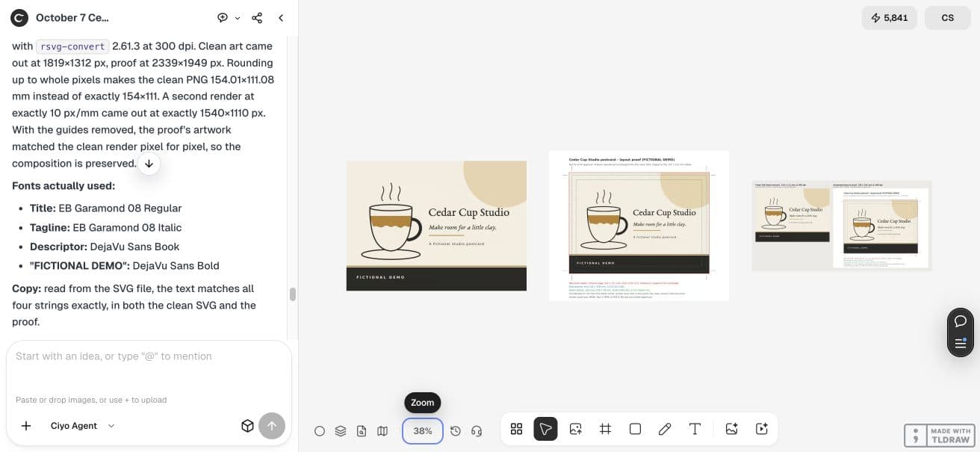
Task: Open the Ciyo Agent selector dropdown
Action: coord(83,426)
